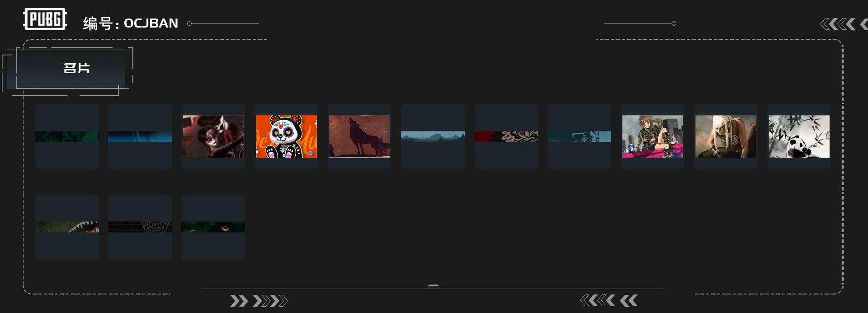
Task: Select the blue mountain landscape namecard
Action: [433, 136]
